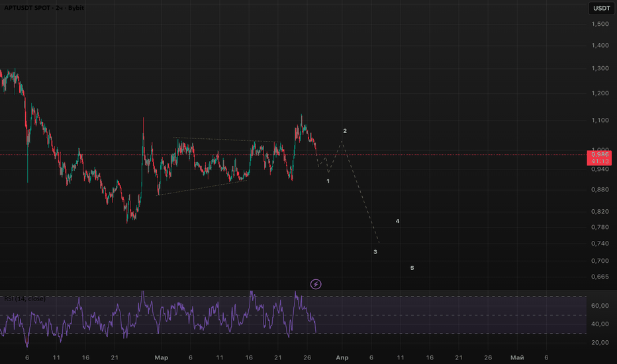Click the 1,200 price axis label
The image size is (617, 364).
[600, 93]
